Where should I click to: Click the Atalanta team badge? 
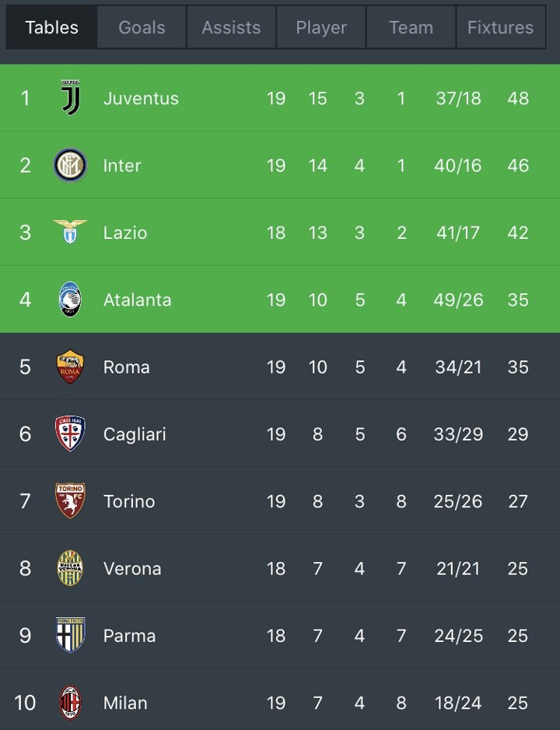pyautogui.click(x=70, y=300)
